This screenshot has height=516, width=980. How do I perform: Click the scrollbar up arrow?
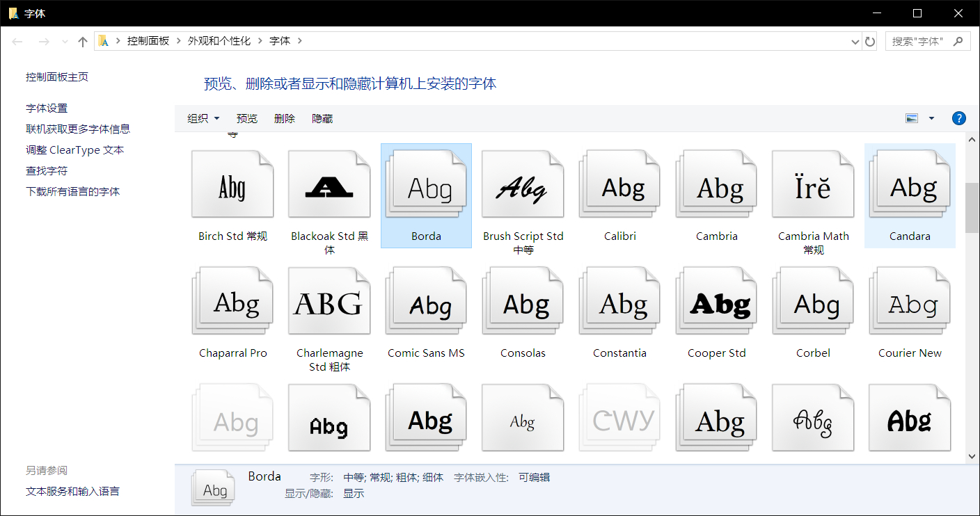click(972, 140)
